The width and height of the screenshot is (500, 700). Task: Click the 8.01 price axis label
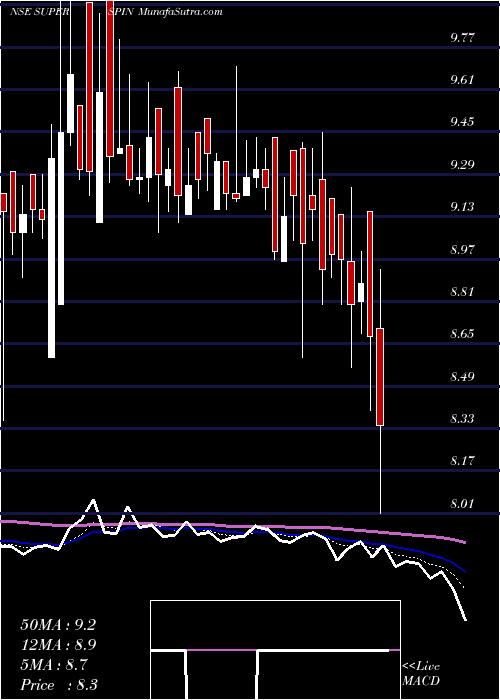click(x=462, y=504)
